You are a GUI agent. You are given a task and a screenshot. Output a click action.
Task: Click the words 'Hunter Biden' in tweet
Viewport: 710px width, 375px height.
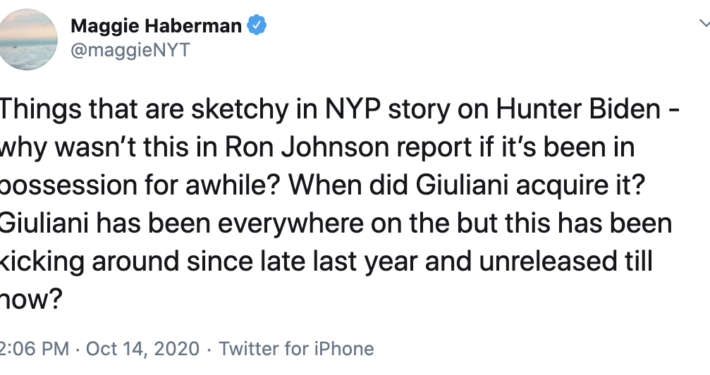578,109
